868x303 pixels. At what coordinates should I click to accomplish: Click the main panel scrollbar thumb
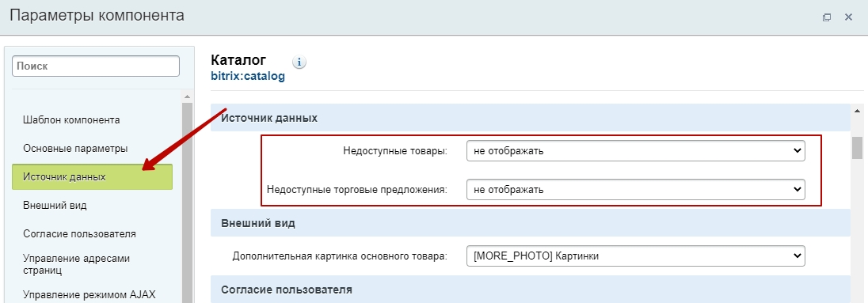pos(858,147)
